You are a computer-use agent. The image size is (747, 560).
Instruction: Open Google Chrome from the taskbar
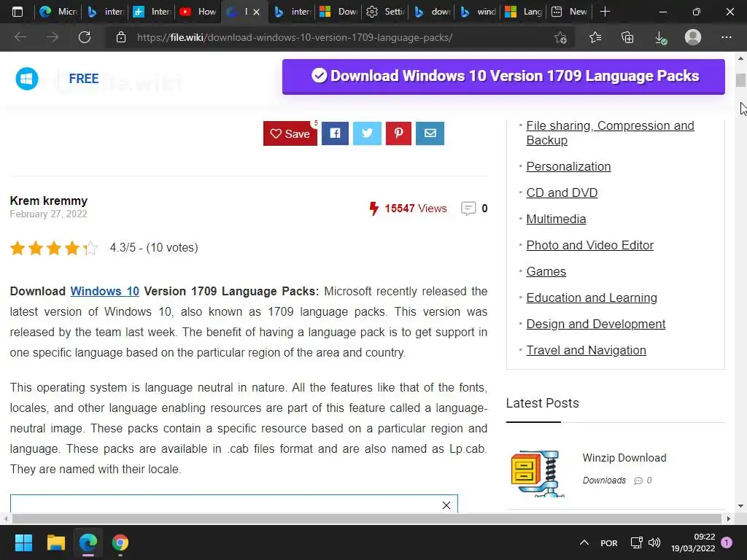click(x=120, y=542)
